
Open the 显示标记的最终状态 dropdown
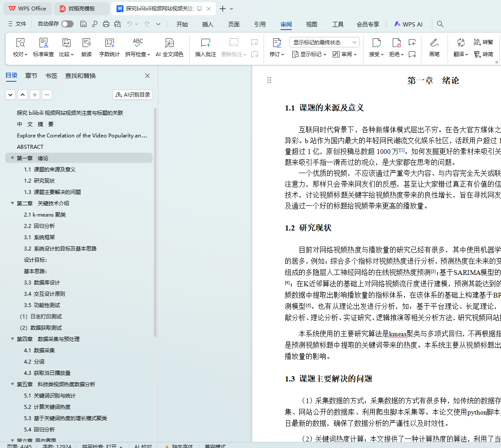[324, 42]
